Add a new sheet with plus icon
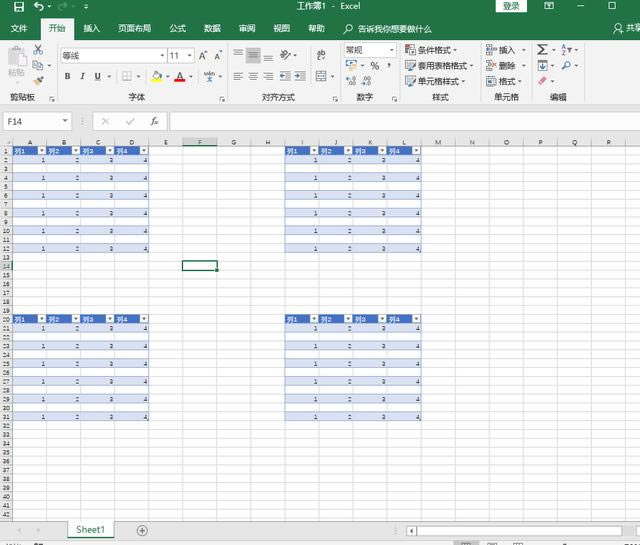This screenshot has height=545, width=640. pos(142,530)
